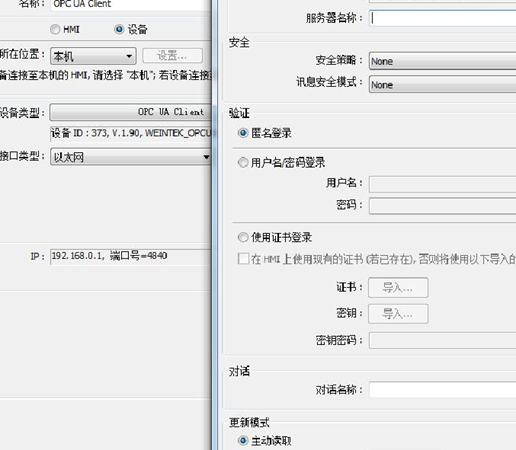Click the 设置... button

pos(172,56)
